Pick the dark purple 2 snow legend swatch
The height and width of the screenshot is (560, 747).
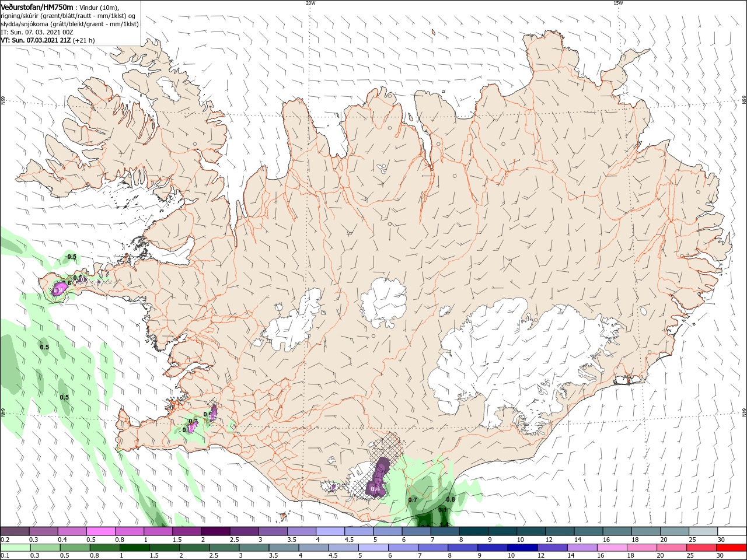(215, 531)
